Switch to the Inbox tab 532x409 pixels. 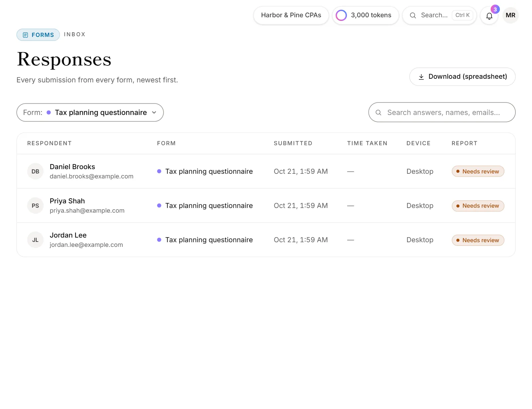coord(75,35)
